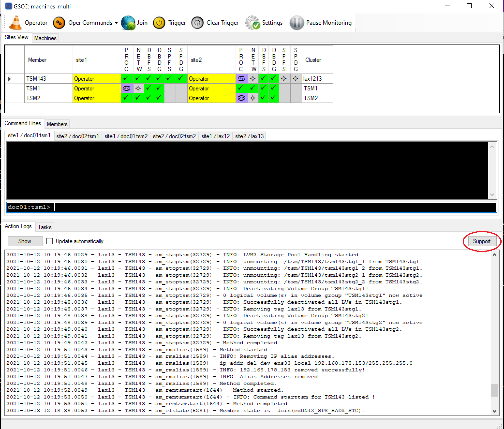
Task: Click TSM1 site1 purple PROC status icon
Action: (x=127, y=89)
